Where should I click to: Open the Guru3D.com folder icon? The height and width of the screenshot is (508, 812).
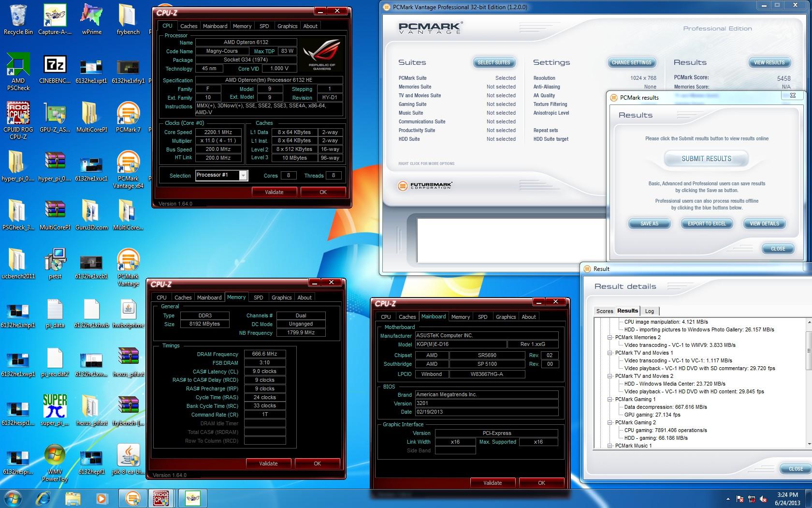click(91, 215)
